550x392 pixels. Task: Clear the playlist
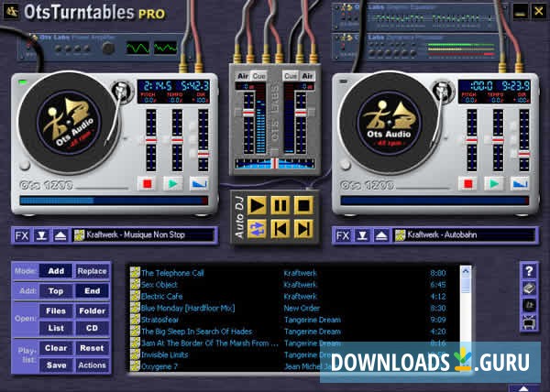point(56,348)
